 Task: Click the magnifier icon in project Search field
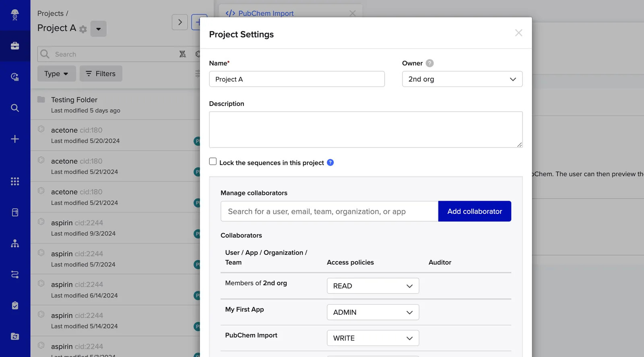(x=45, y=54)
